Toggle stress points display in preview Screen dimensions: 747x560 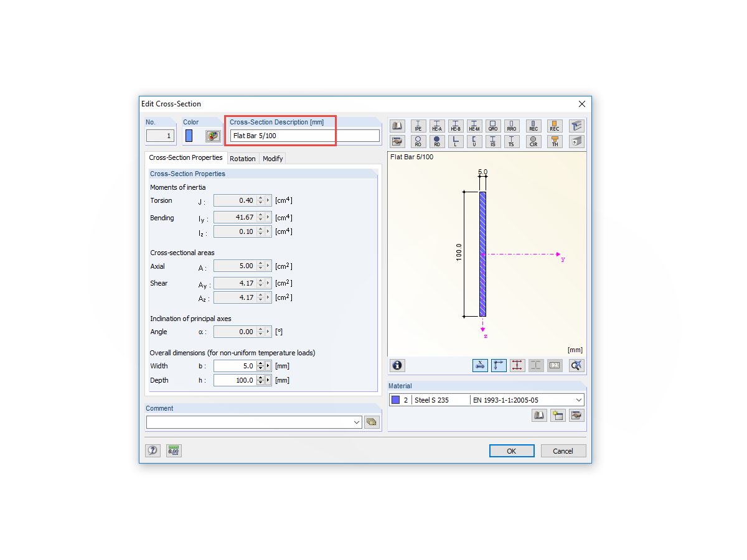[517, 365]
